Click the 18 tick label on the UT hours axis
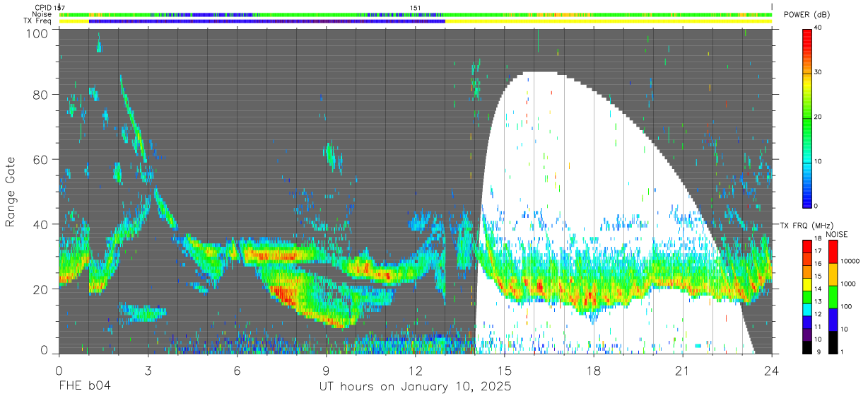 pyautogui.click(x=593, y=371)
